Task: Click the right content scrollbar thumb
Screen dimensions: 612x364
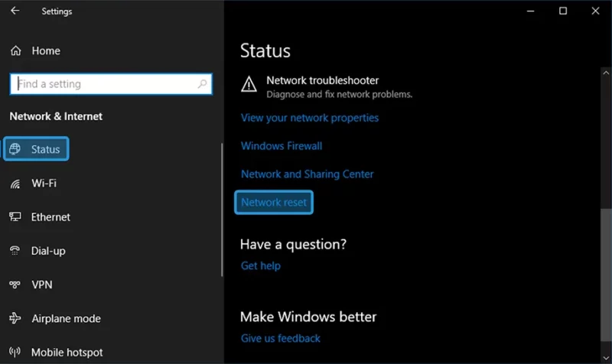Action: coord(606,275)
